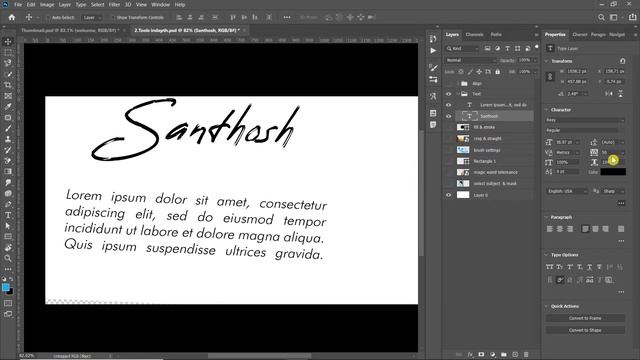Select the Zoom tool in the toolbox
Screen dimensions: 640x360
pos(8,258)
